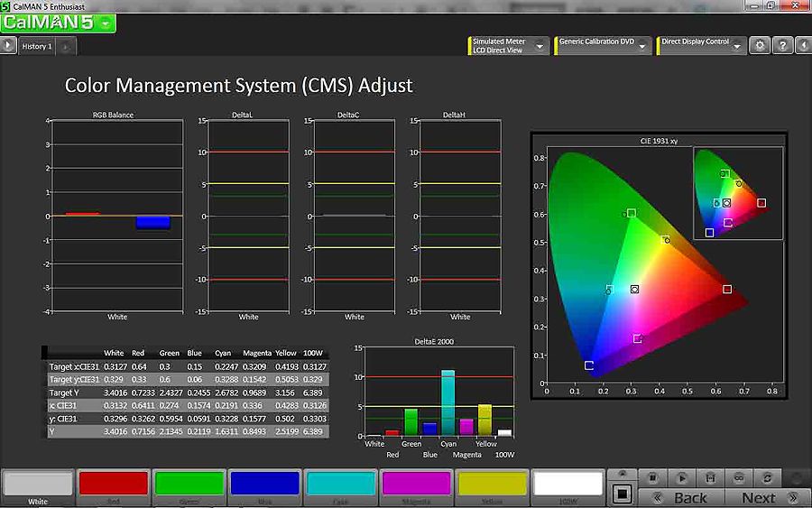Click the refresh cycle icon
This screenshot has height=508, width=812.
(x=767, y=477)
